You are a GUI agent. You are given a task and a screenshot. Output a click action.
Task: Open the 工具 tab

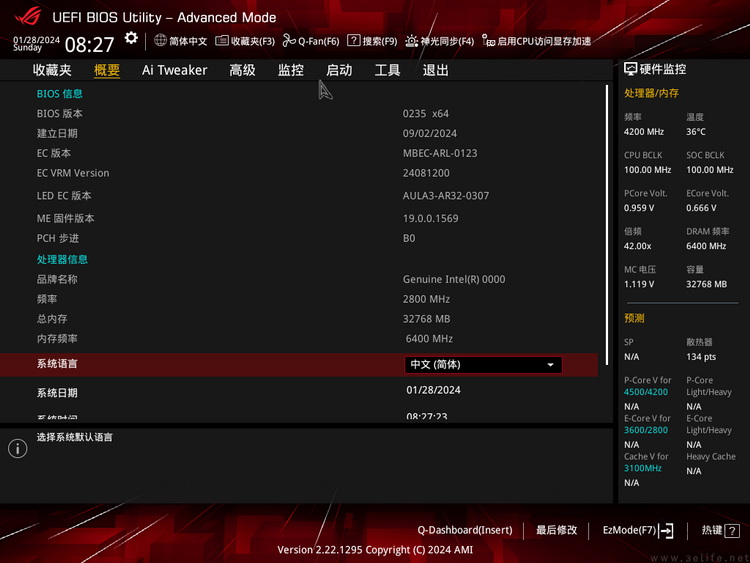tap(387, 70)
